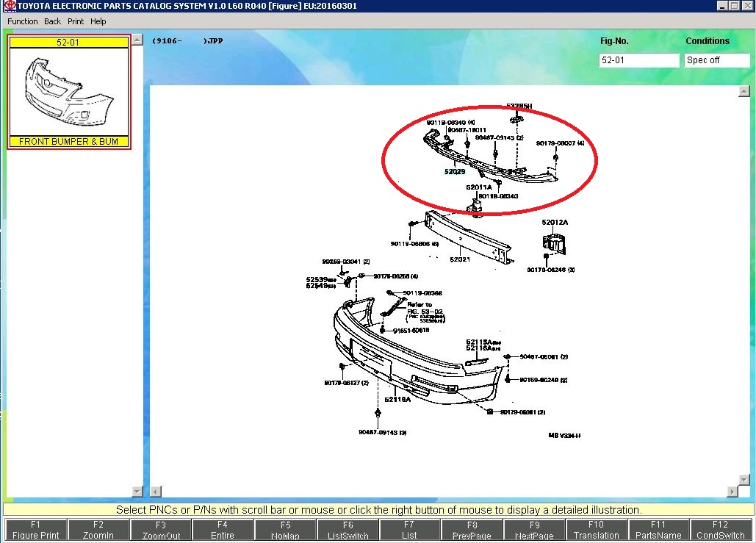Viewport: 756px width, 543px height.
Task: Select PNC 52116A in the diagram
Action: click(x=483, y=348)
